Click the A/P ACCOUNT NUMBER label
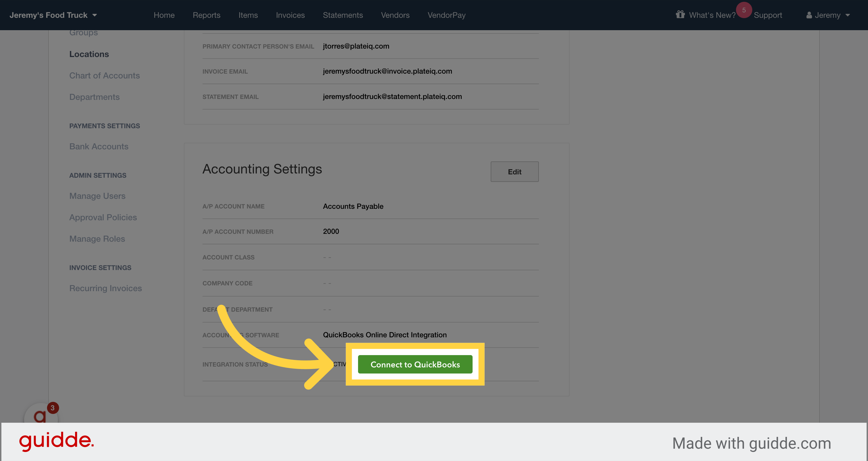Screen dimensions: 868x461 (238, 232)
